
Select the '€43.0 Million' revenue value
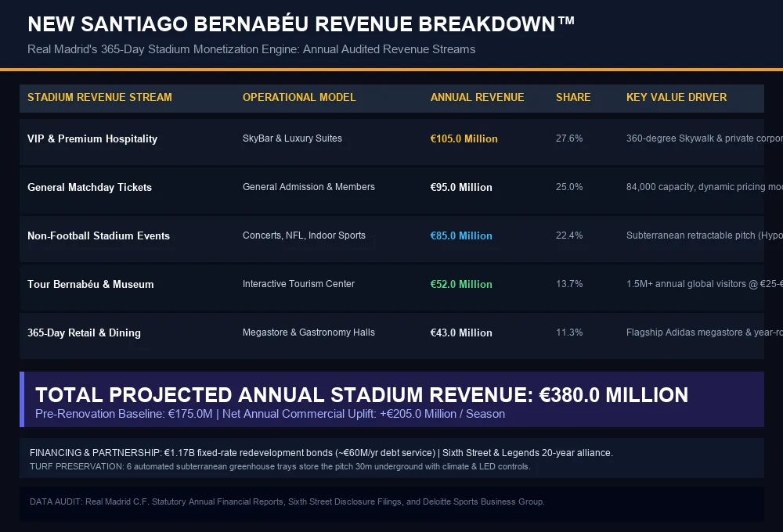click(x=461, y=332)
